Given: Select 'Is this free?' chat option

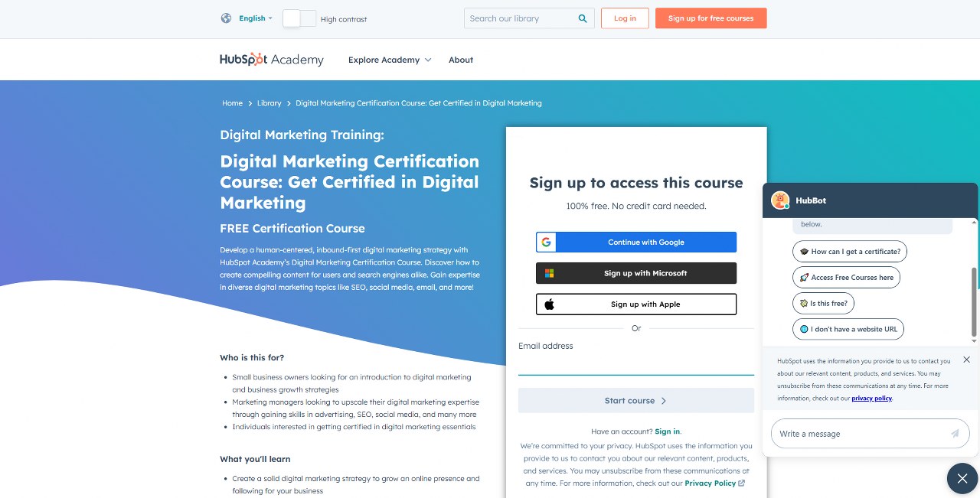Looking at the screenshot, I should pos(823,304).
